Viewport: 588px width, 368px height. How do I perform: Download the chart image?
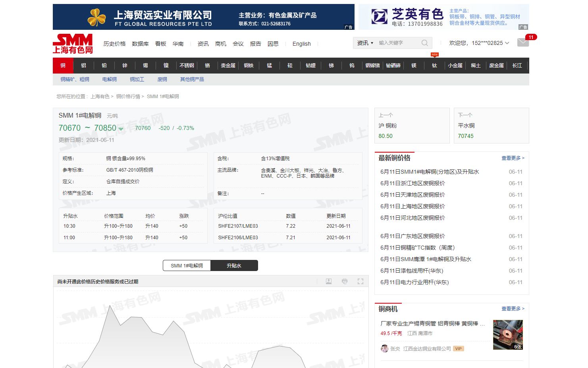(329, 281)
